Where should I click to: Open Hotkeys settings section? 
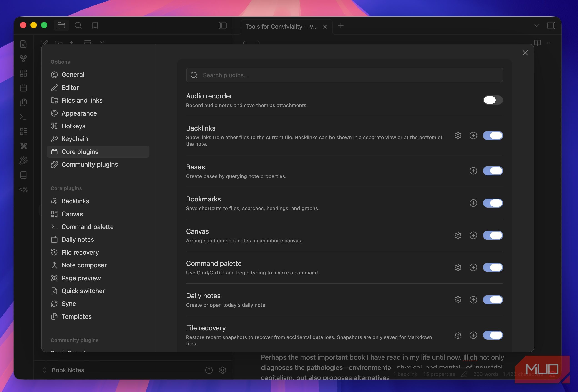[x=98, y=126]
